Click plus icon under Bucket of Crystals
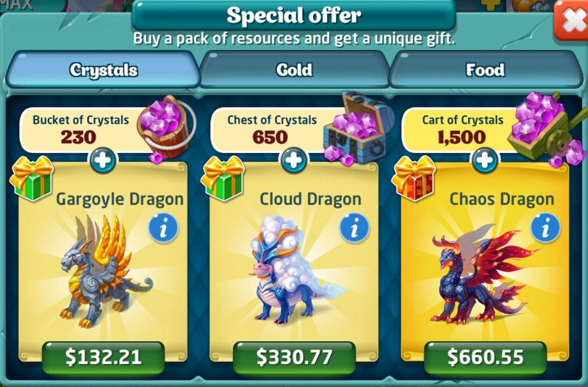The height and width of the screenshot is (387, 588). [103, 160]
